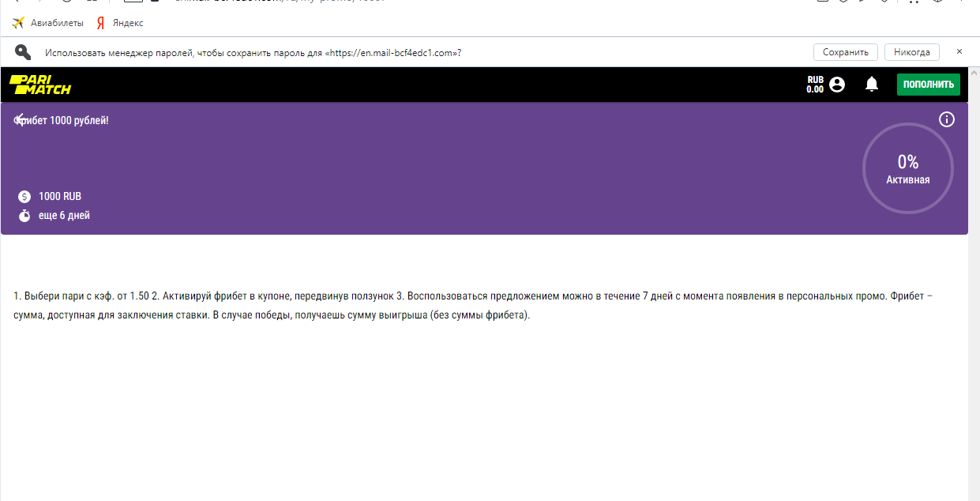Viewport: 980px width, 501px height.
Task: Open the info icon on promo banner
Action: (947, 120)
